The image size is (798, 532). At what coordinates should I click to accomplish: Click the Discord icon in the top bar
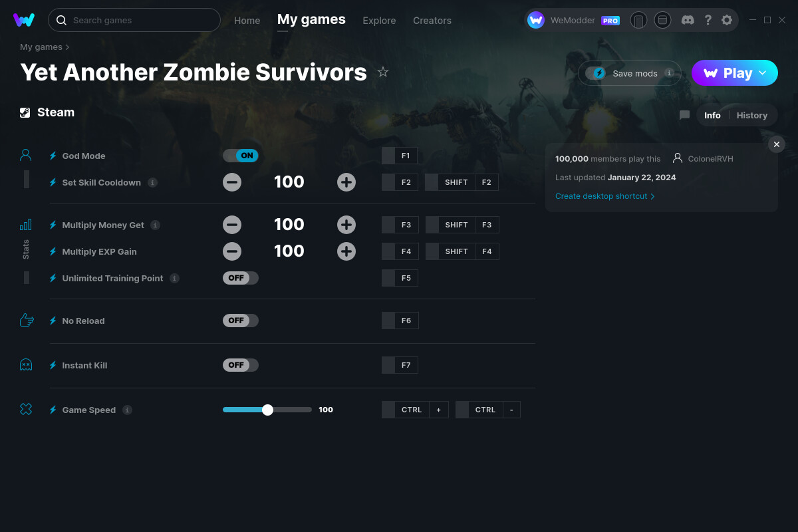coord(688,20)
